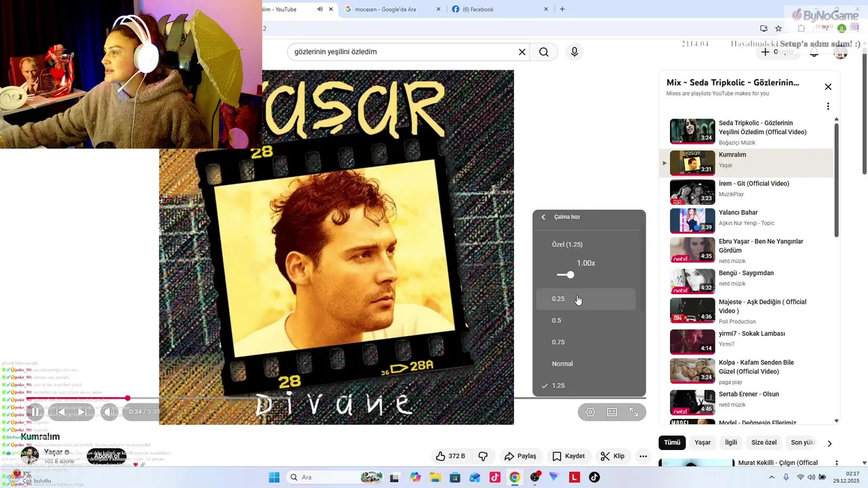
Task: Clear the YouTube search box text
Action: click(522, 52)
